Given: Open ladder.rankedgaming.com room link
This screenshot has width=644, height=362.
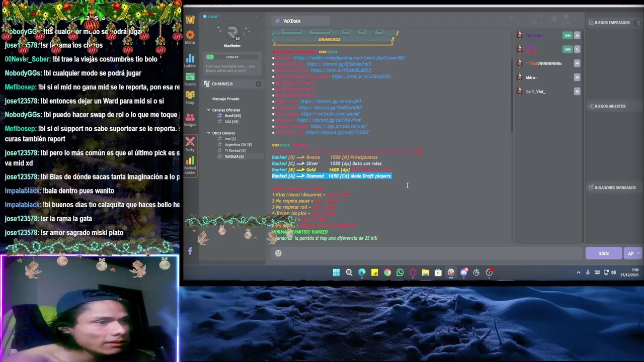Looking at the screenshot, I should tap(349, 58).
